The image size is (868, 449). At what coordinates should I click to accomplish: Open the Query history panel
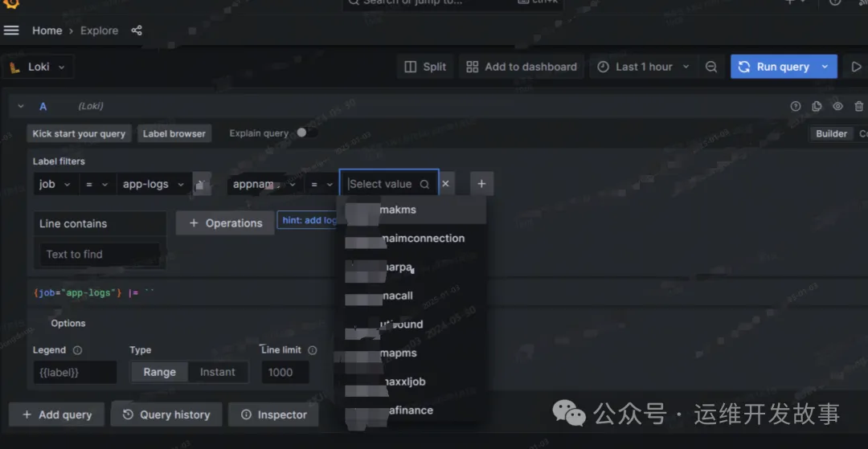pos(166,414)
